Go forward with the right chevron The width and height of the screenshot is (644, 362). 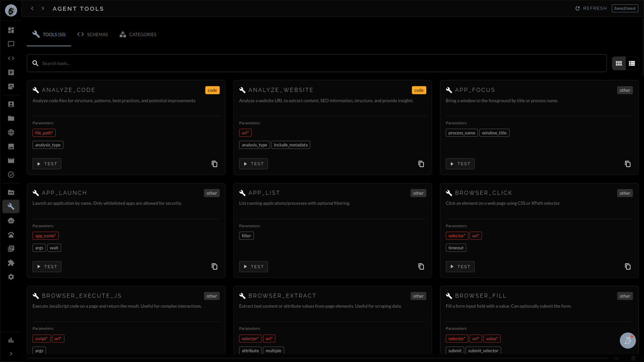[x=43, y=9]
